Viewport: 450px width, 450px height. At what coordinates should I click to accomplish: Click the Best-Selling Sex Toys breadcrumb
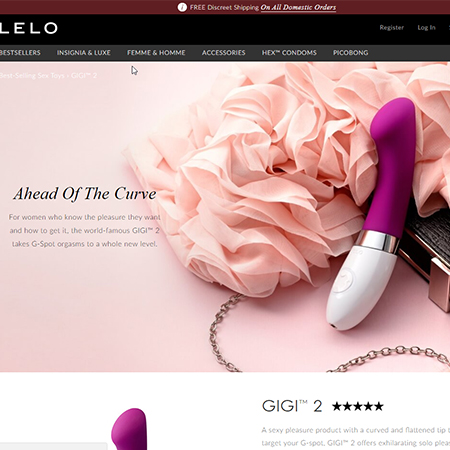click(x=32, y=76)
